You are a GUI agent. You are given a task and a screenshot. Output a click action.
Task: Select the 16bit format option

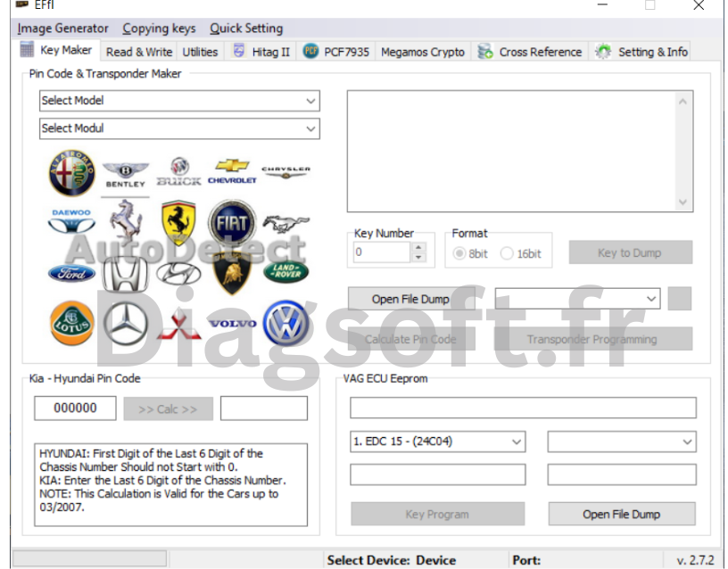click(x=521, y=253)
